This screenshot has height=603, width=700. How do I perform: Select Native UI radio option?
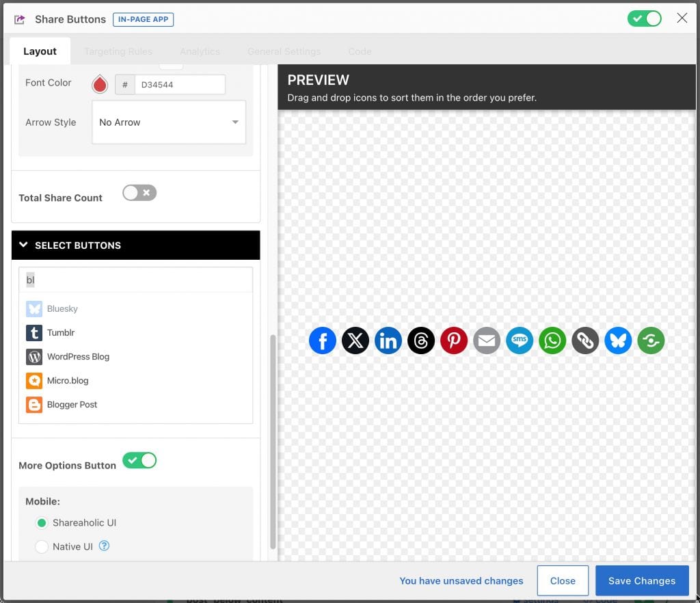click(42, 547)
